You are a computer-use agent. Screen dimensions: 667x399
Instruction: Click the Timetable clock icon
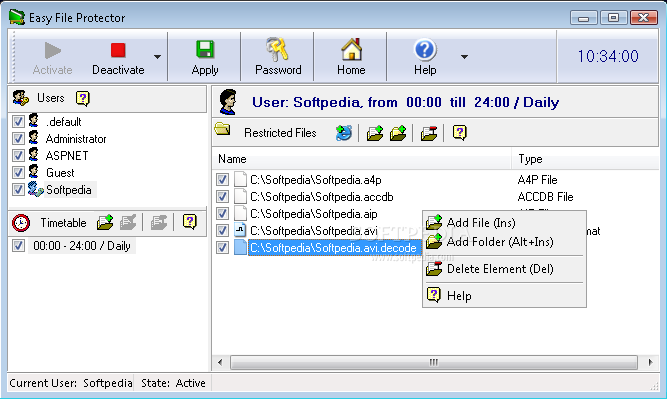click(21, 223)
